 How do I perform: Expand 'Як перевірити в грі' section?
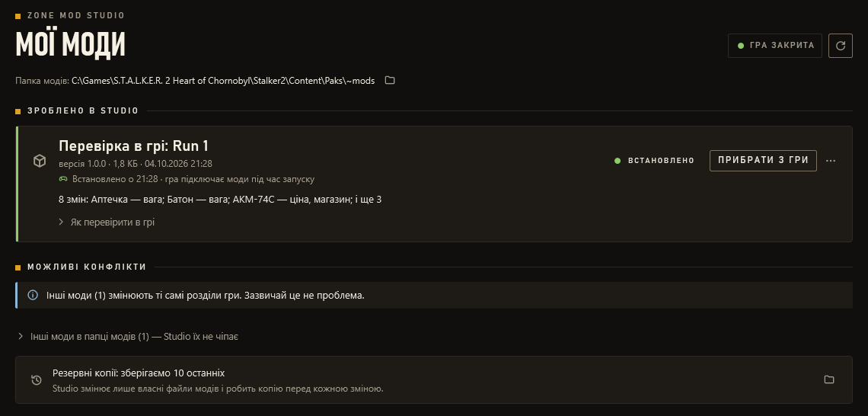tap(107, 222)
